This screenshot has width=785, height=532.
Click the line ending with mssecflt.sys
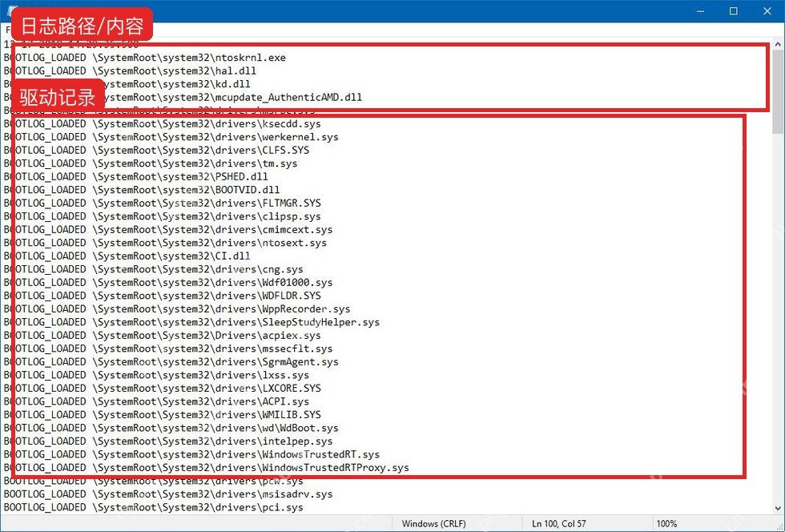(x=168, y=349)
